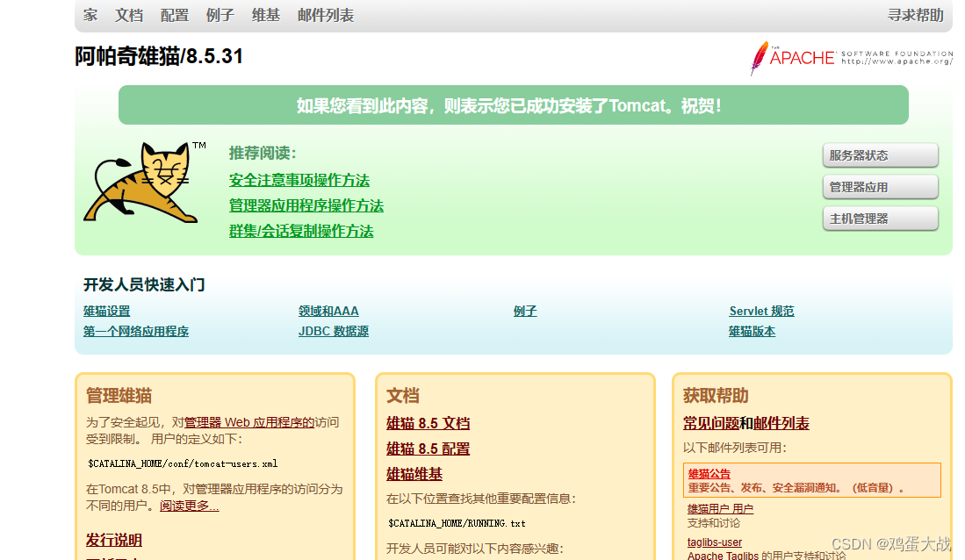Viewport: 965px width, 560px height.
Task: Click the Tomcat cat mascot logo
Action: tap(145, 183)
